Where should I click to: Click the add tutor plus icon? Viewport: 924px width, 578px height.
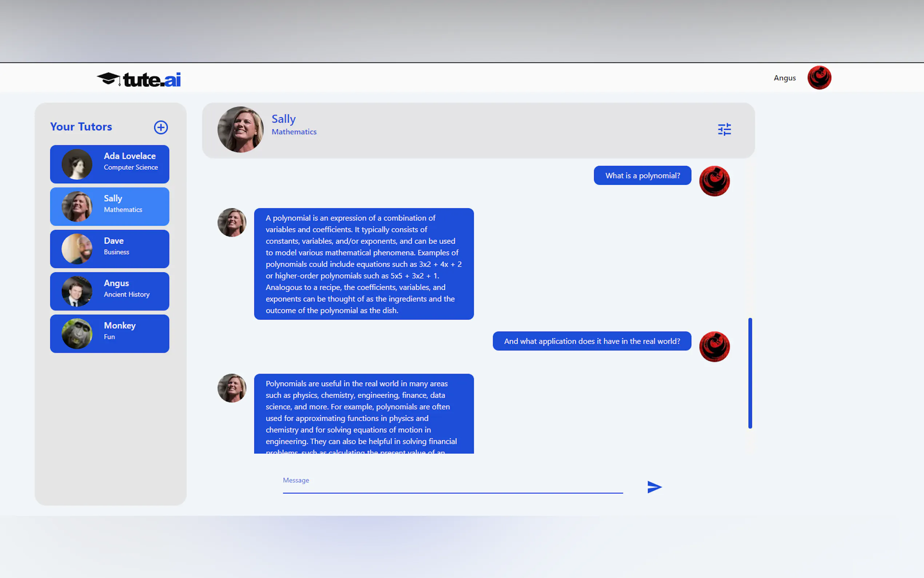[x=161, y=127]
